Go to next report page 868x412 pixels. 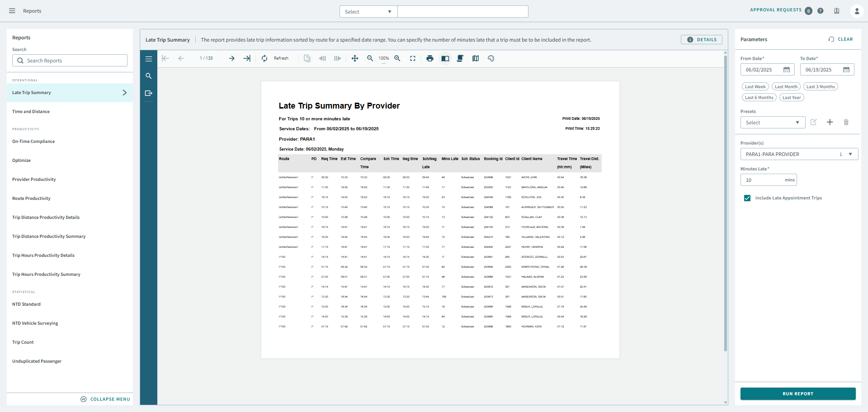tap(231, 58)
